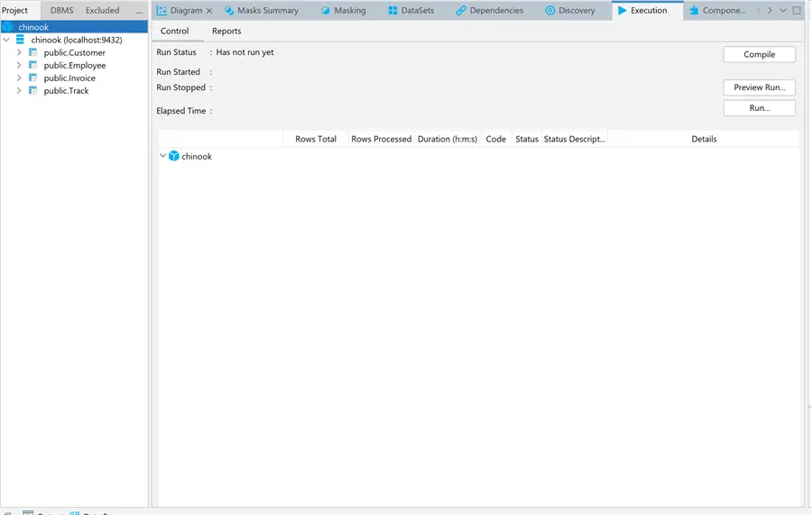The width and height of the screenshot is (812, 515).
Task: Open the Reports sub-tab
Action: [x=226, y=31]
